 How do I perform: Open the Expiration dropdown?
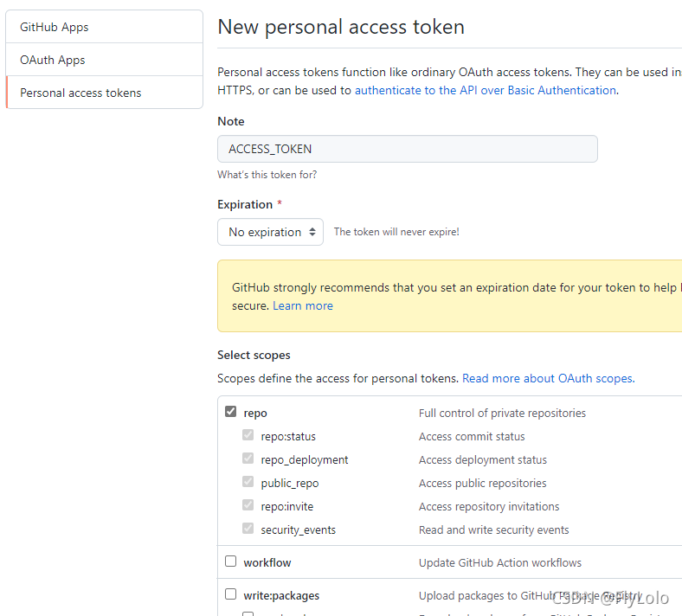click(270, 232)
